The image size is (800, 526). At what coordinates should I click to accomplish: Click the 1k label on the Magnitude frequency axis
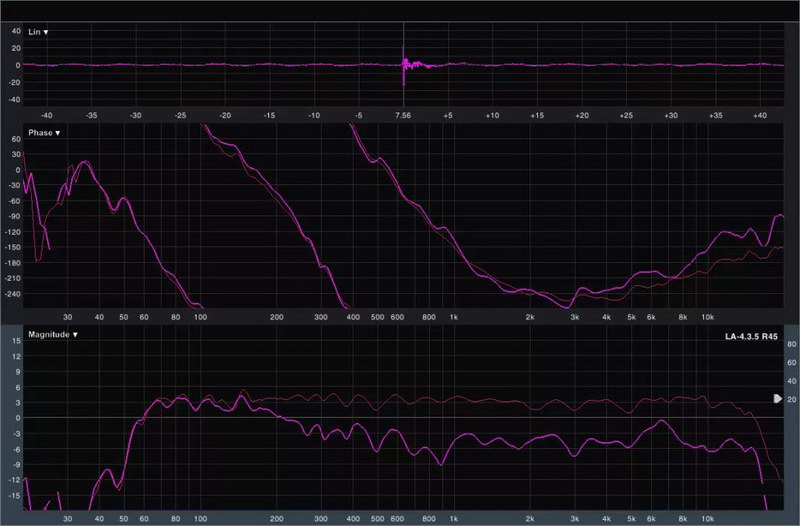(x=454, y=519)
